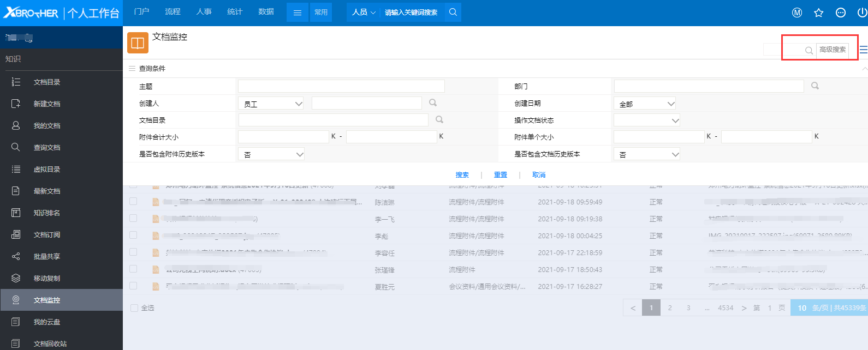Click the power logout icon

(862, 13)
